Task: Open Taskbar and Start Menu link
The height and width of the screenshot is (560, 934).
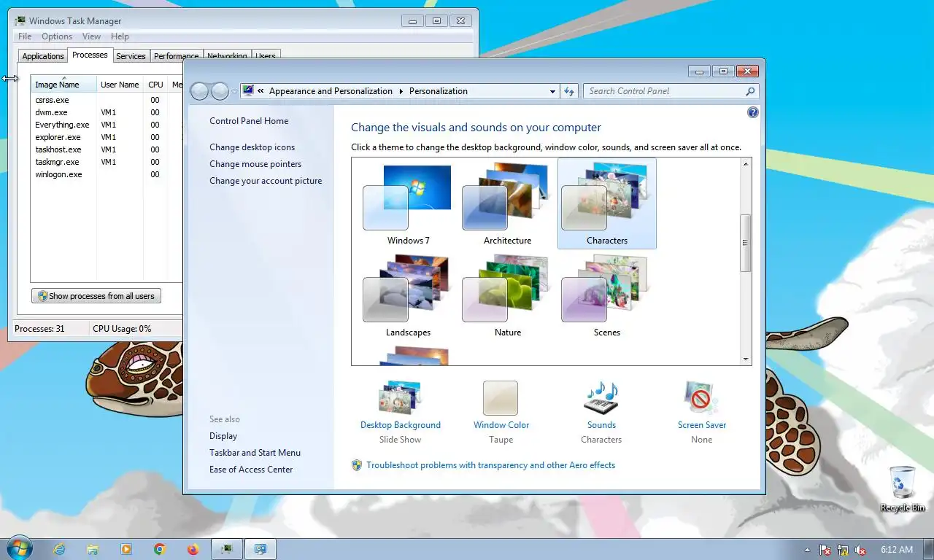Action: 255,453
